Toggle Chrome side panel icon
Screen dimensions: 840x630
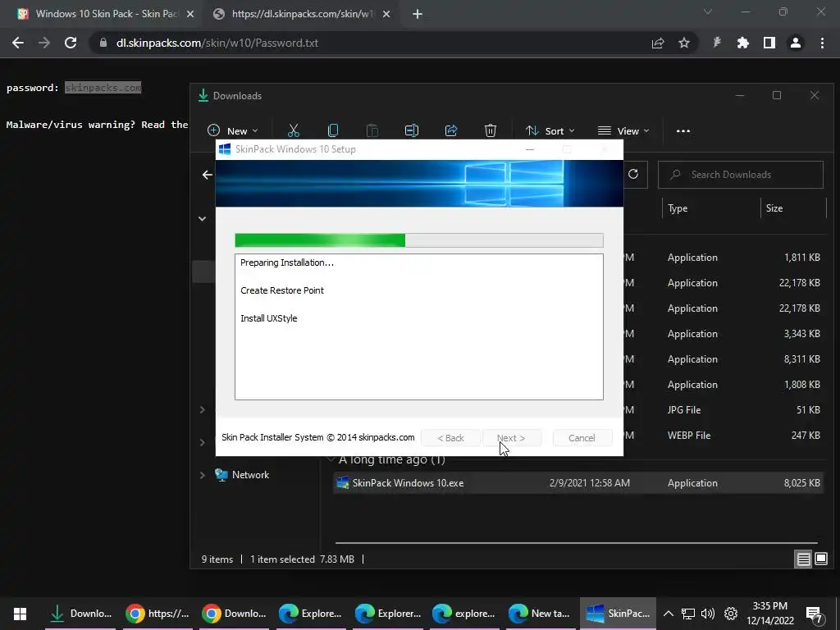[769, 43]
